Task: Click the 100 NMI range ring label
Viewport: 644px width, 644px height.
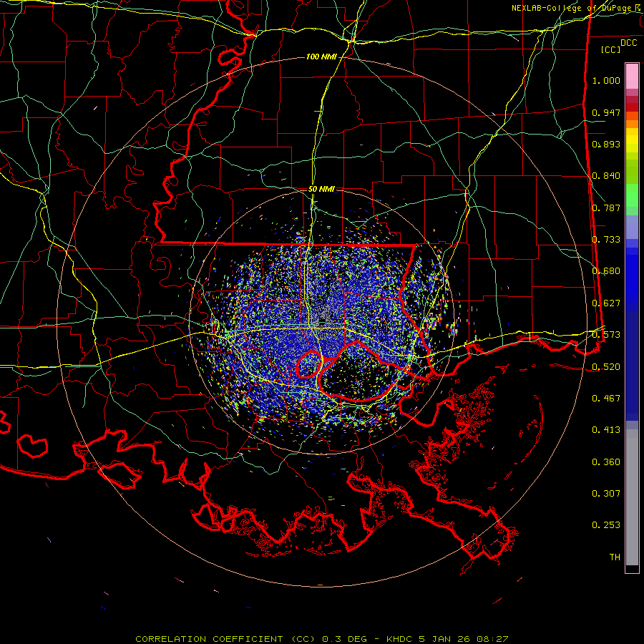Action: (321, 57)
